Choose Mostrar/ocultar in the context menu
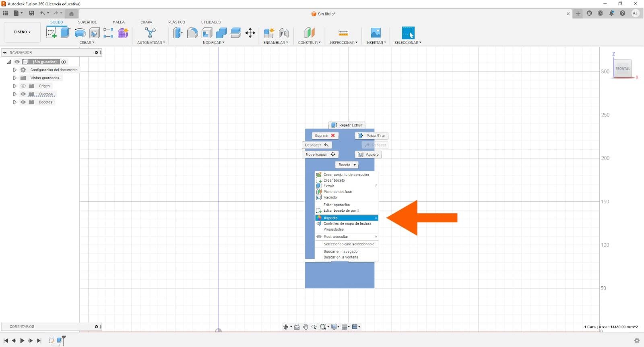The height and width of the screenshot is (347, 644). click(x=347, y=237)
